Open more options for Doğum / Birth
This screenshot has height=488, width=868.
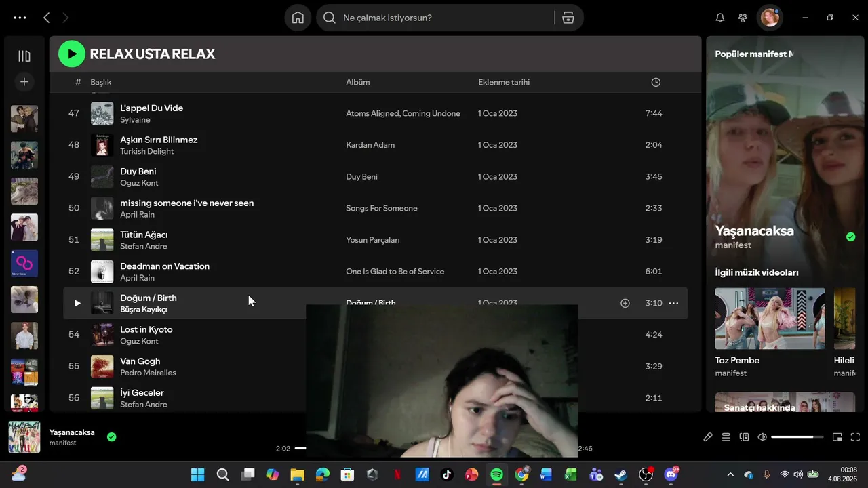(x=673, y=303)
